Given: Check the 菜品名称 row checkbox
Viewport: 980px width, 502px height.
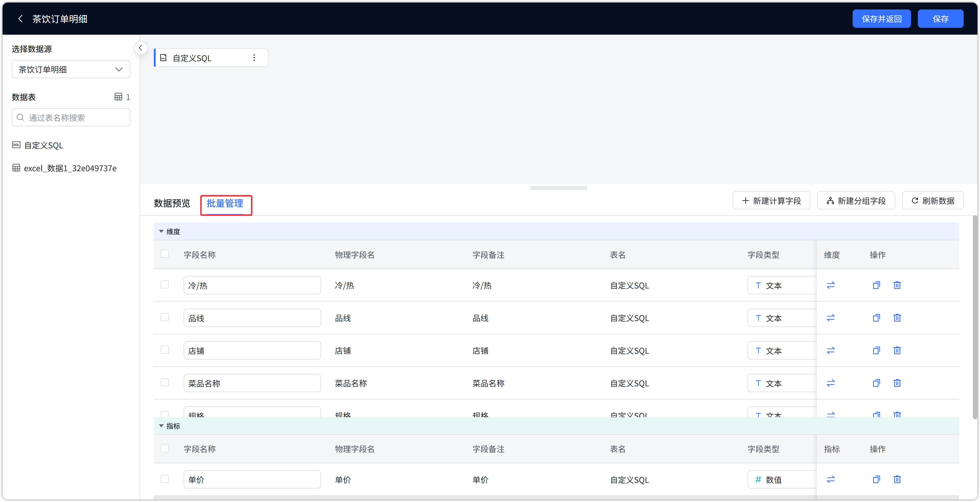Looking at the screenshot, I should [x=165, y=383].
